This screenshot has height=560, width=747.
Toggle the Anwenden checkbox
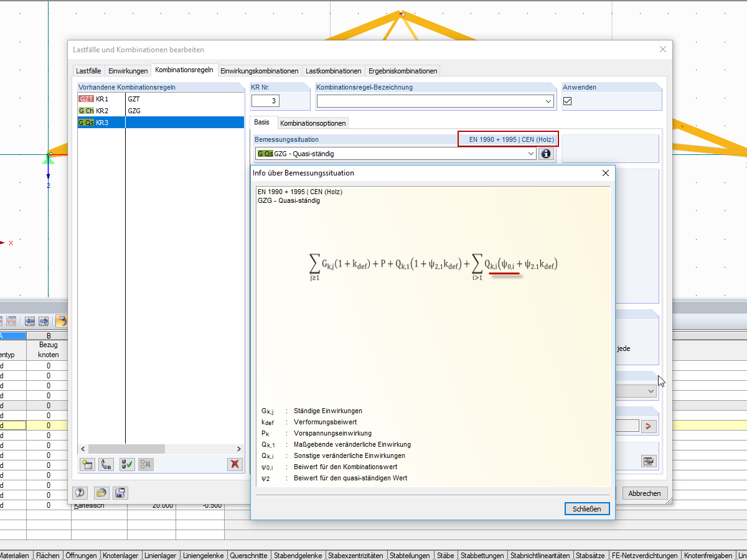(568, 101)
